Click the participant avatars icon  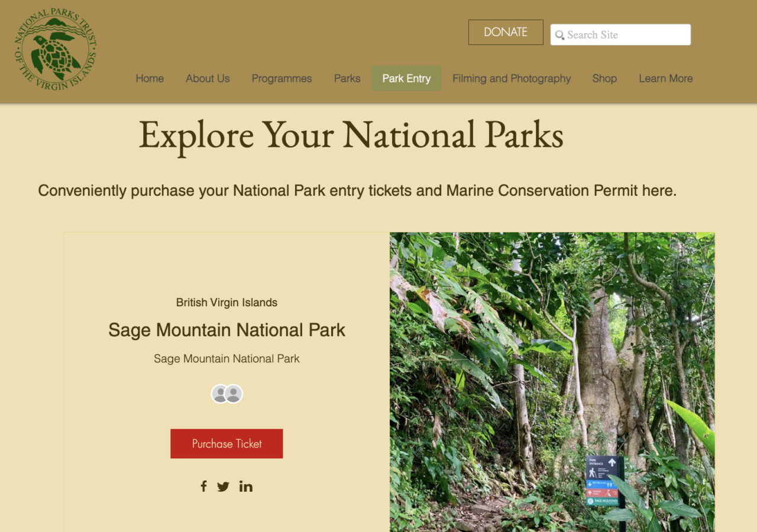[x=227, y=394]
